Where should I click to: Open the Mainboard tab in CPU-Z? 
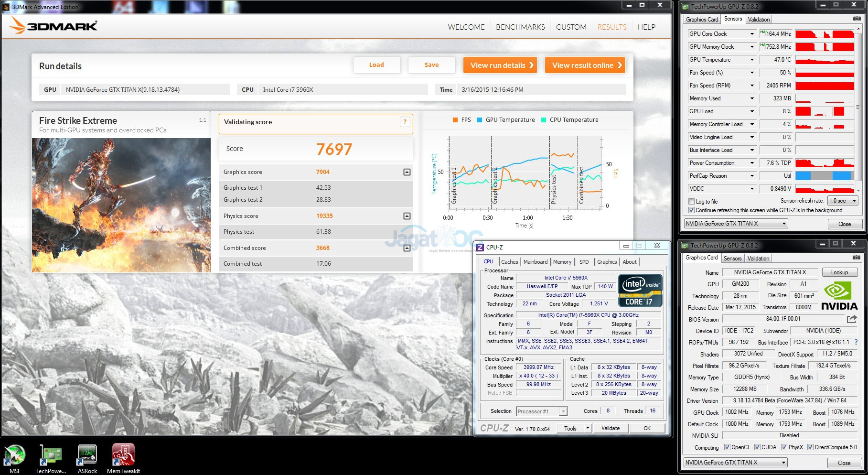(x=535, y=262)
